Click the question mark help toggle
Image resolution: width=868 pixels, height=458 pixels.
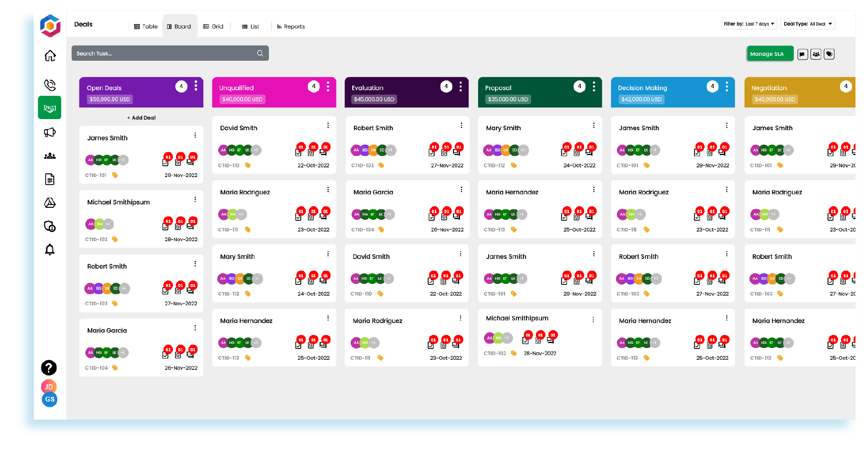click(x=49, y=368)
